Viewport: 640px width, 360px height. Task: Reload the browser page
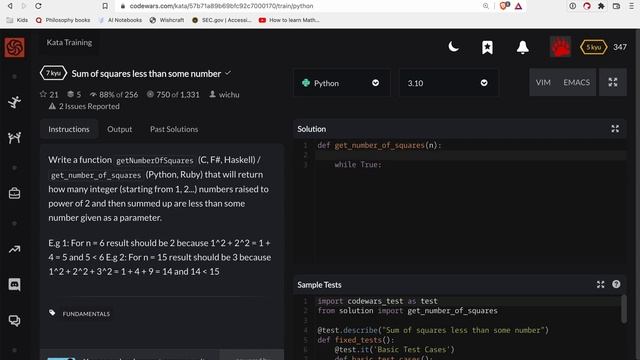(38, 6)
